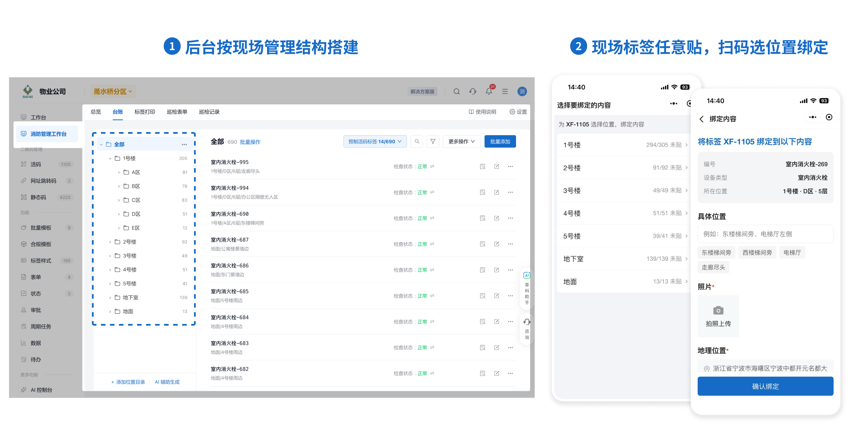Edit icon for 室内消火栓-687
The width and height of the screenshot is (868, 434).
496,244
